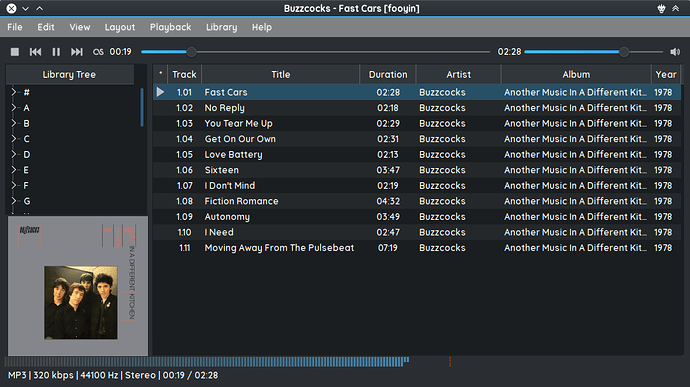Click Buzzcocks artist cell for Autonomy
The image size is (690, 387).
click(x=442, y=217)
